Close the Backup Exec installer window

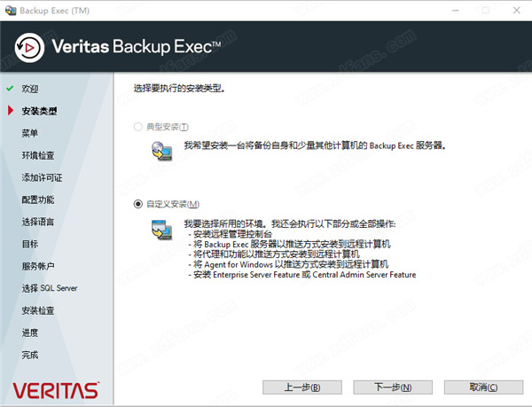click(516, 11)
